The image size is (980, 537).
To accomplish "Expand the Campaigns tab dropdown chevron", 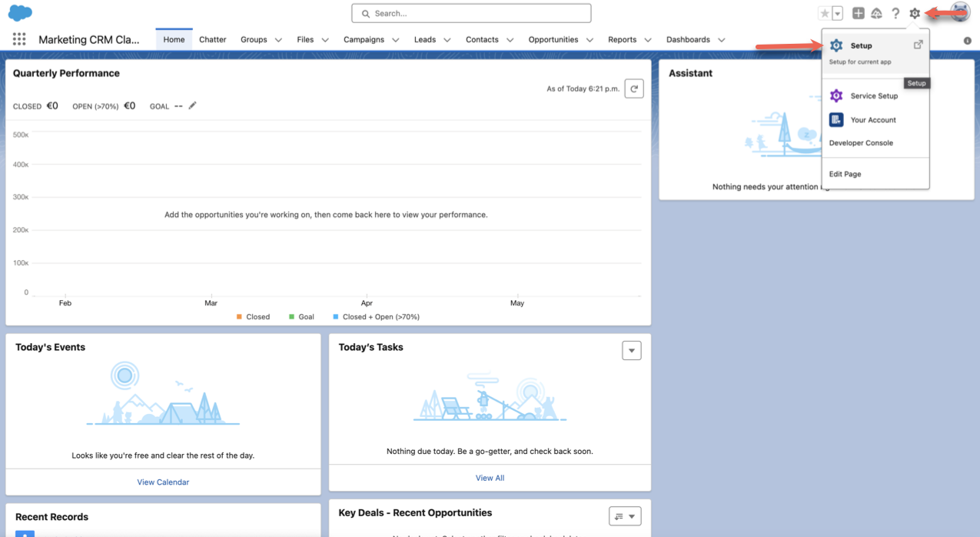I will point(396,40).
